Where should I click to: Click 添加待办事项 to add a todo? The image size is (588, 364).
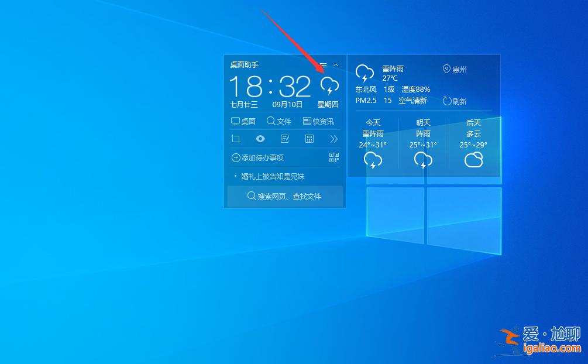pos(261,157)
